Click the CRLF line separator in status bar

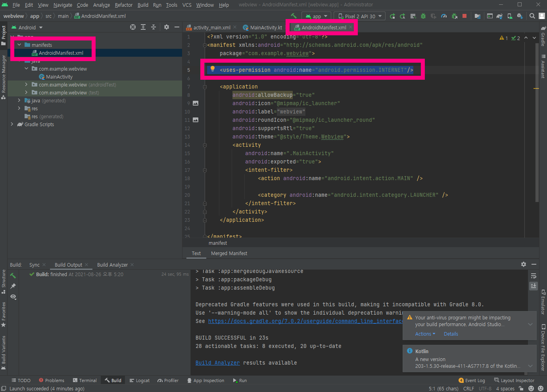[468, 389]
